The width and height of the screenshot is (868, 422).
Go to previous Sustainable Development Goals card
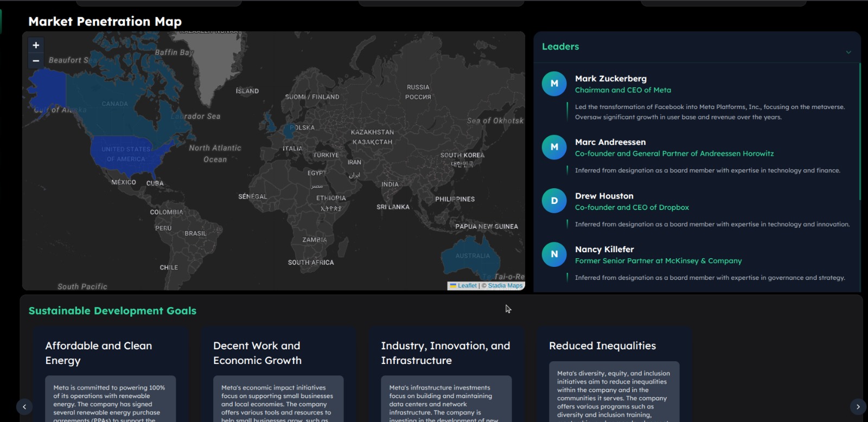coord(24,407)
